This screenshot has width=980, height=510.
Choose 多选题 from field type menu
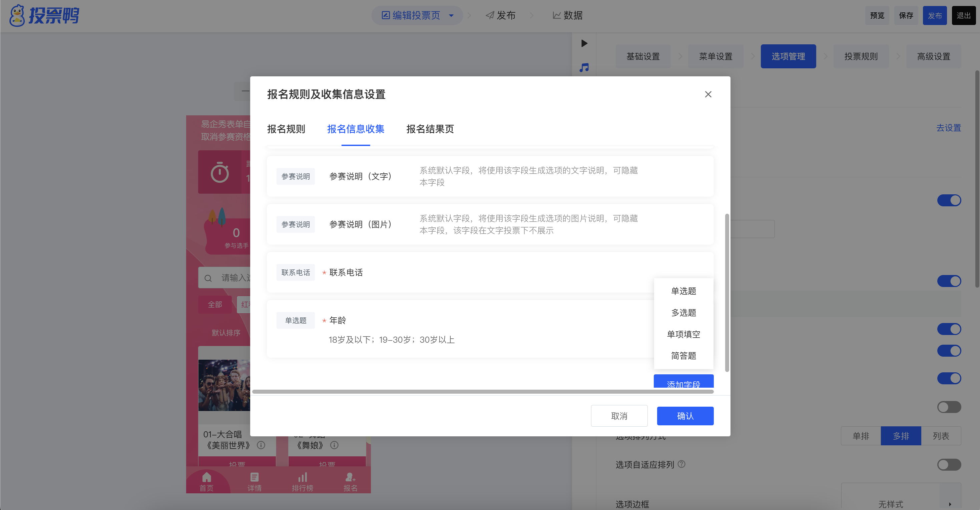(683, 313)
